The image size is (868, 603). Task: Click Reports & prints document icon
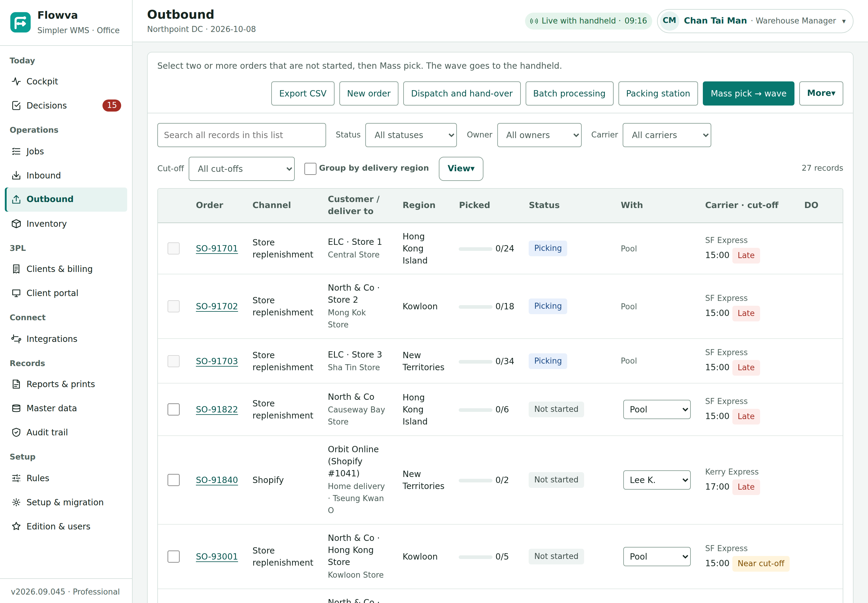coord(16,384)
